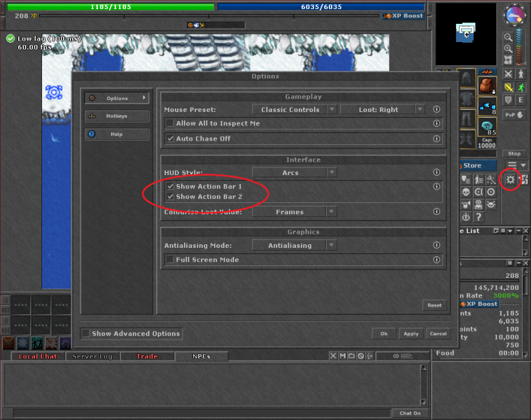Zoom in the minimap
Image resolution: width=531 pixels, height=420 pixels.
pyautogui.click(x=508, y=49)
